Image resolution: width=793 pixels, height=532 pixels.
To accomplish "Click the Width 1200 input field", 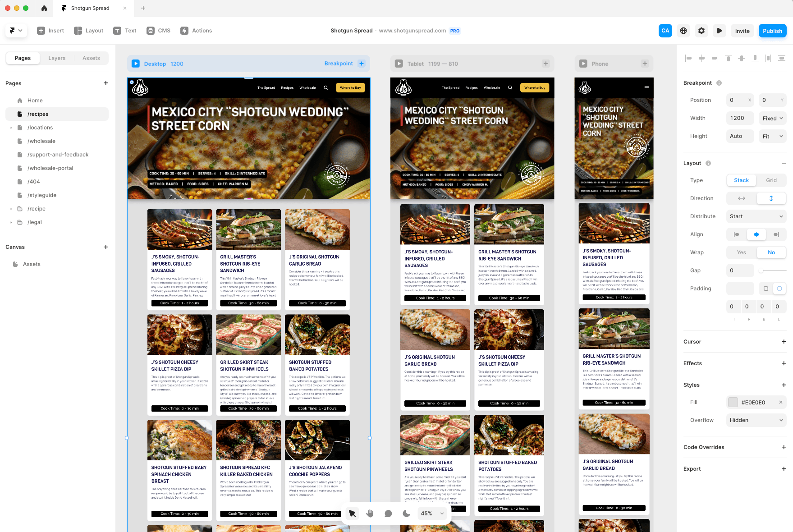I will pyautogui.click(x=740, y=118).
